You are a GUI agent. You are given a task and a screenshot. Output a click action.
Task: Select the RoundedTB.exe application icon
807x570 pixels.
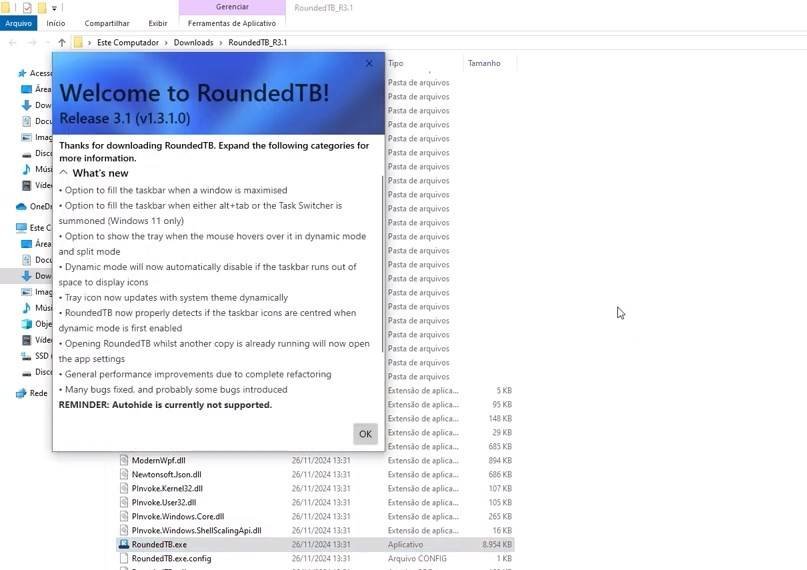click(x=124, y=544)
